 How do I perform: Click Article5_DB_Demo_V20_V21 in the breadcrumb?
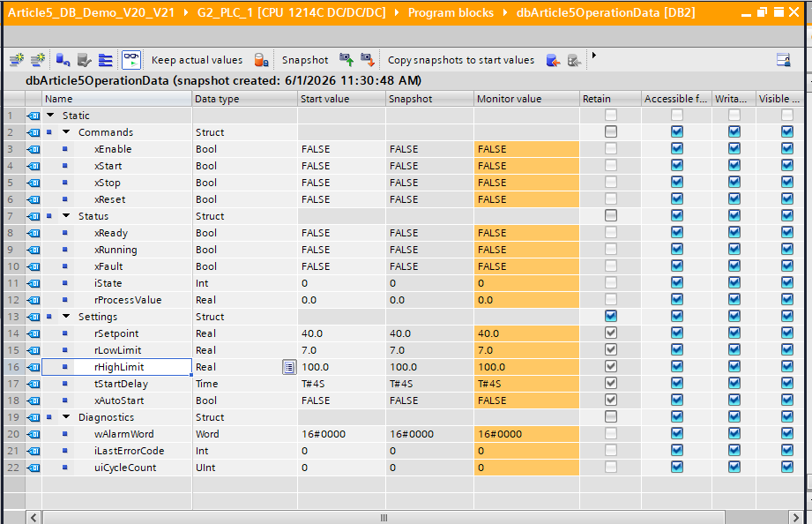coord(91,12)
